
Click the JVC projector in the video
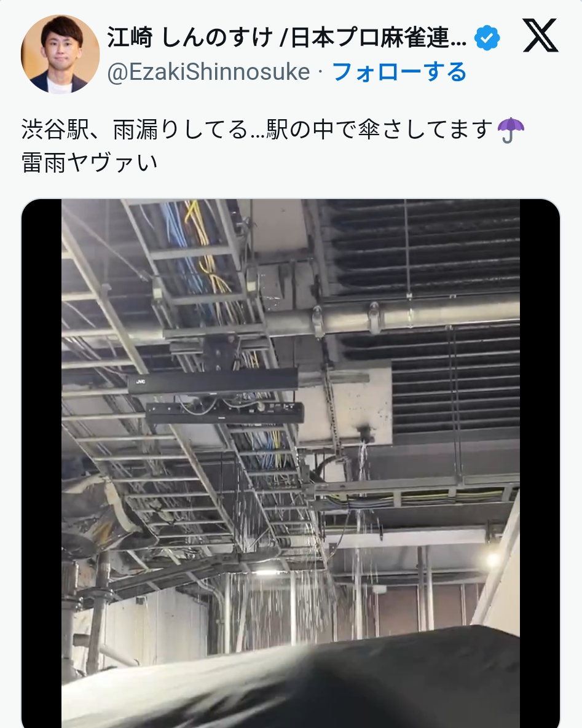213,381
